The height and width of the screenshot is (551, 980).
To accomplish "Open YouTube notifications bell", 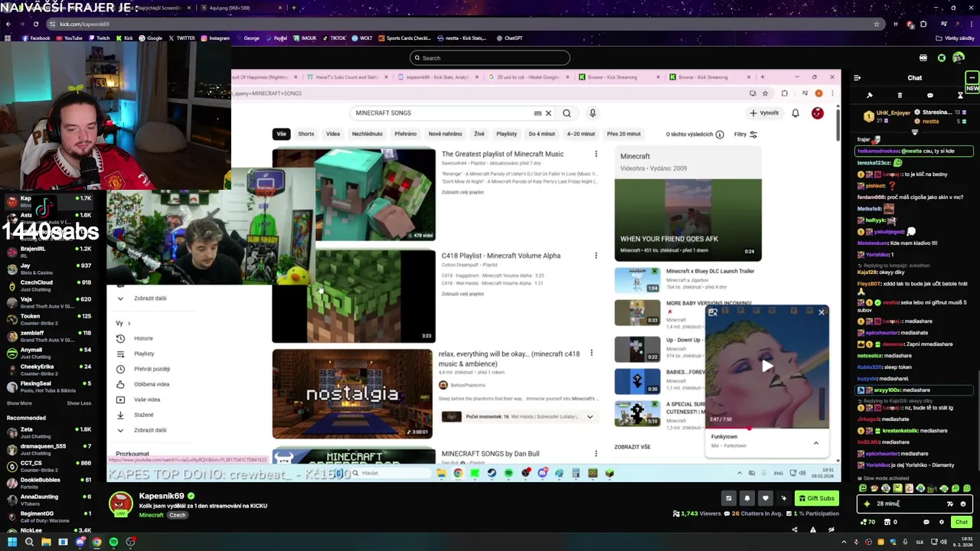I will (x=795, y=113).
